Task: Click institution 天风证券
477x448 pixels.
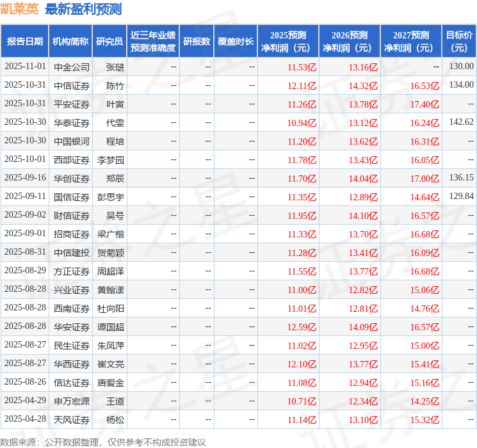Action: point(72,419)
